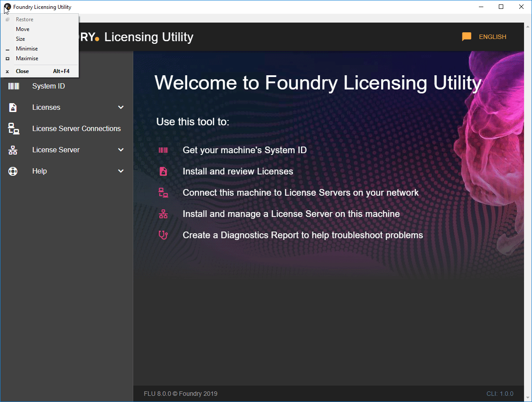Click the pink barcode icon beside System ID text

pos(163,150)
